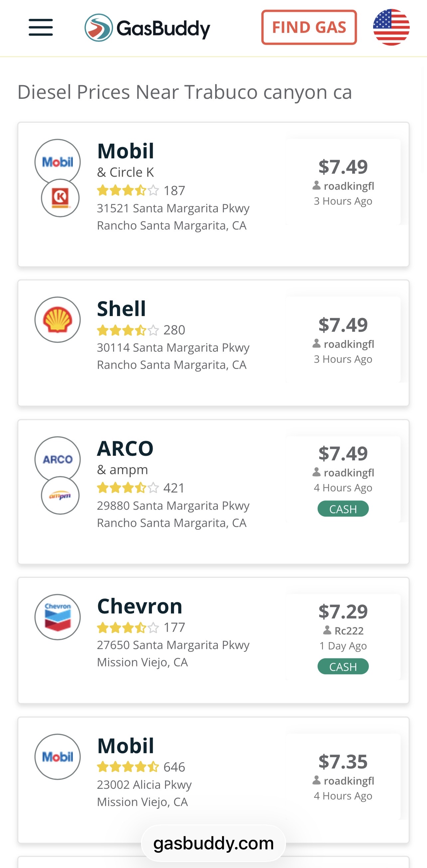Image resolution: width=427 pixels, height=868 pixels.
Task: Click the Mobil $7.35 price box
Action: click(x=343, y=777)
